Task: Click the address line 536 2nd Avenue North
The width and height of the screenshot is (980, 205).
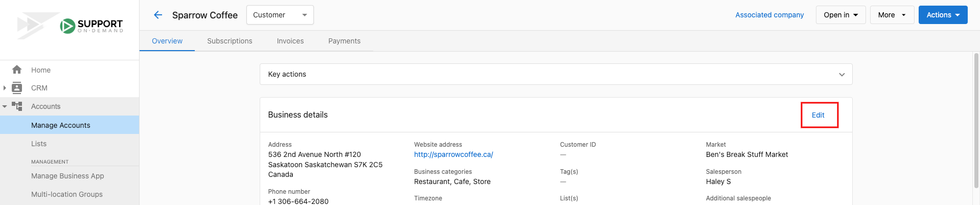Action: pyautogui.click(x=314, y=154)
